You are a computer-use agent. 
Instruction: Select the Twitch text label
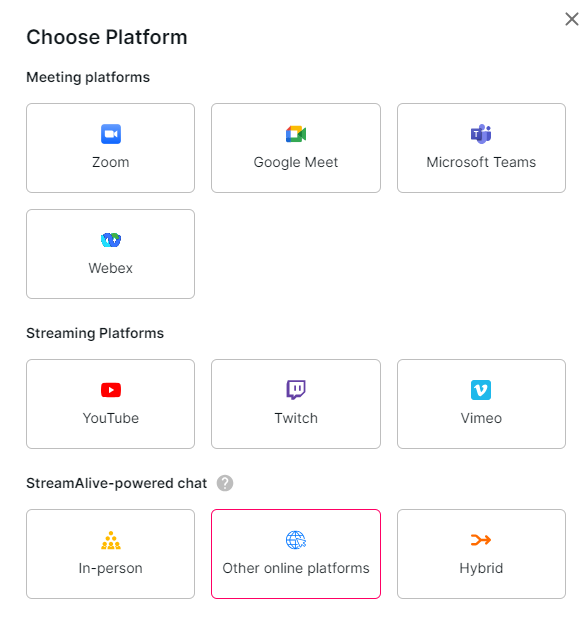(296, 418)
